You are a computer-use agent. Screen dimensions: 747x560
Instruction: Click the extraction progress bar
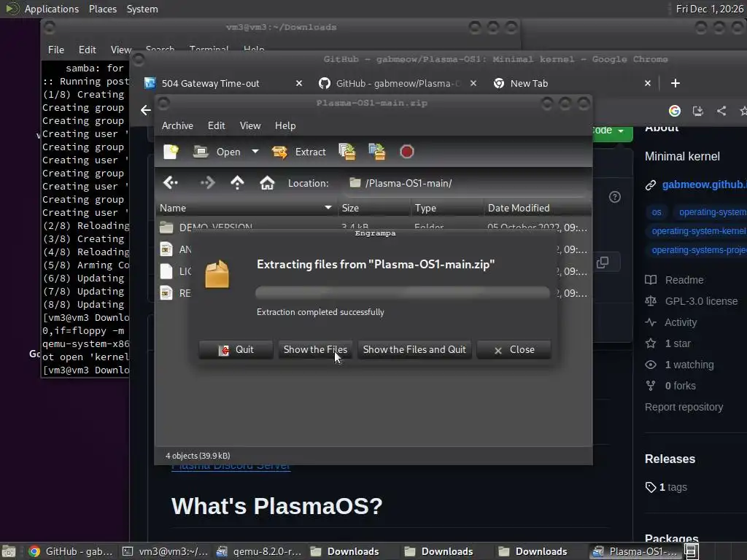point(403,292)
